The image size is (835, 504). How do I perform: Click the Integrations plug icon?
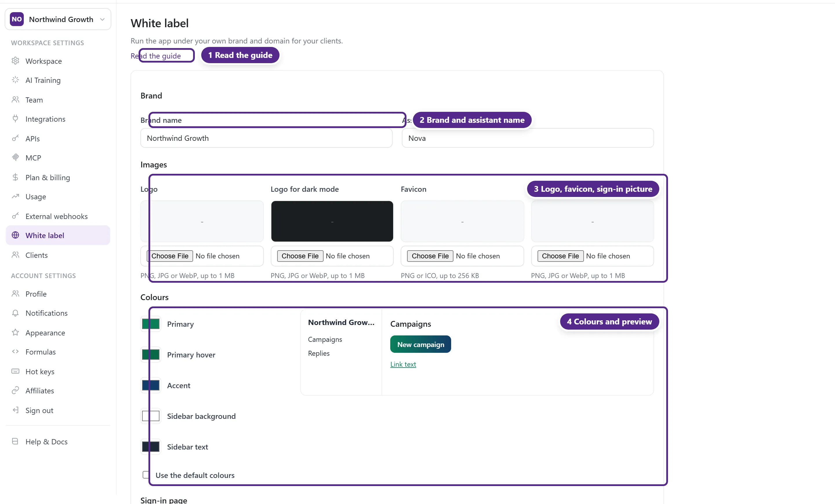(x=15, y=119)
